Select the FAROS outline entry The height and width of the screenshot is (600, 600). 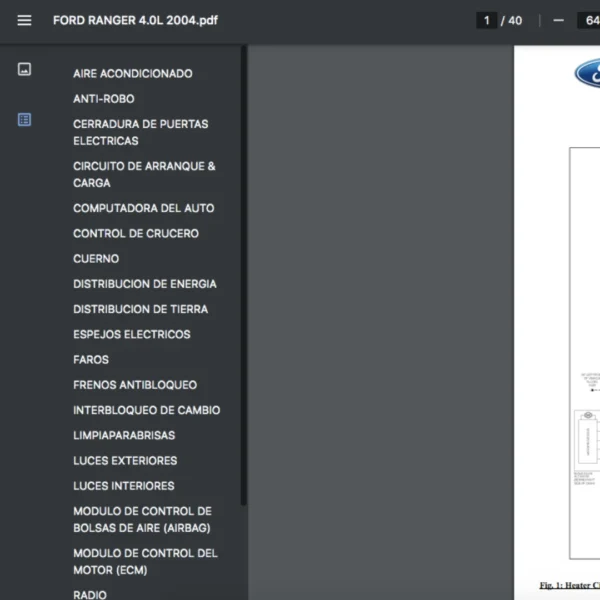click(x=91, y=360)
